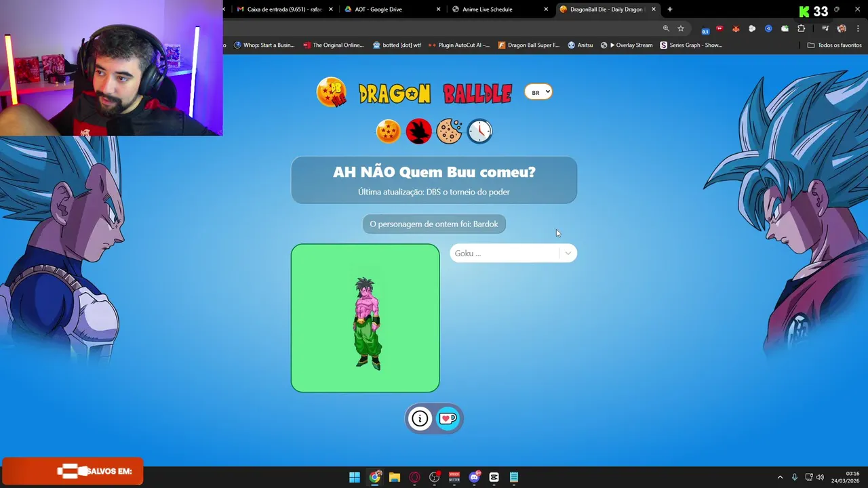The height and width of the screenshot is (488, 868).
Task: Open the clock timer mode icon
Action: point(479,131)
